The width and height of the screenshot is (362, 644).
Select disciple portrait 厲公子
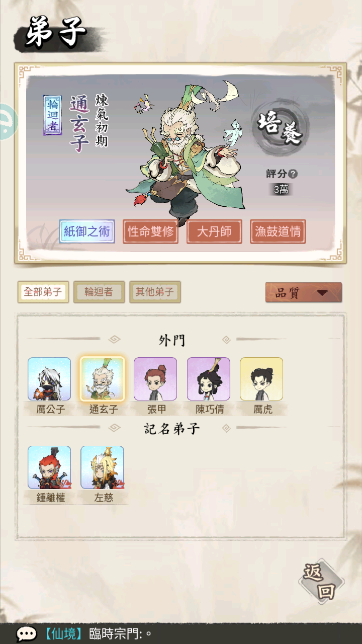click(x=49, y=379)
